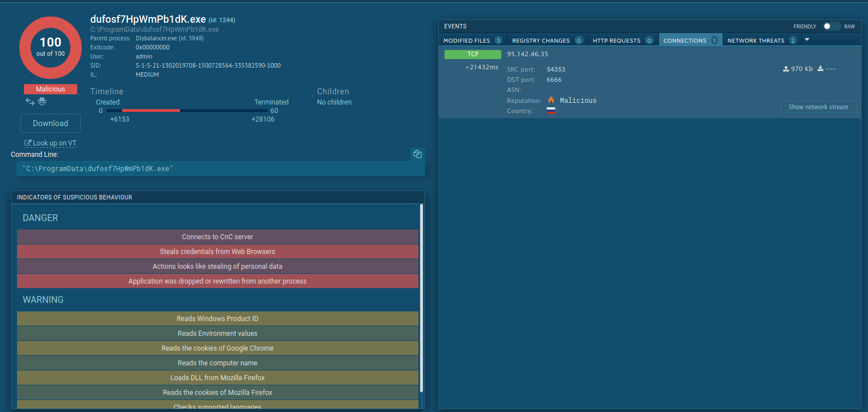Screen dimensions: 868x412
Task: Click the upload icon beside 970 Kb
Action: (786, 69)
